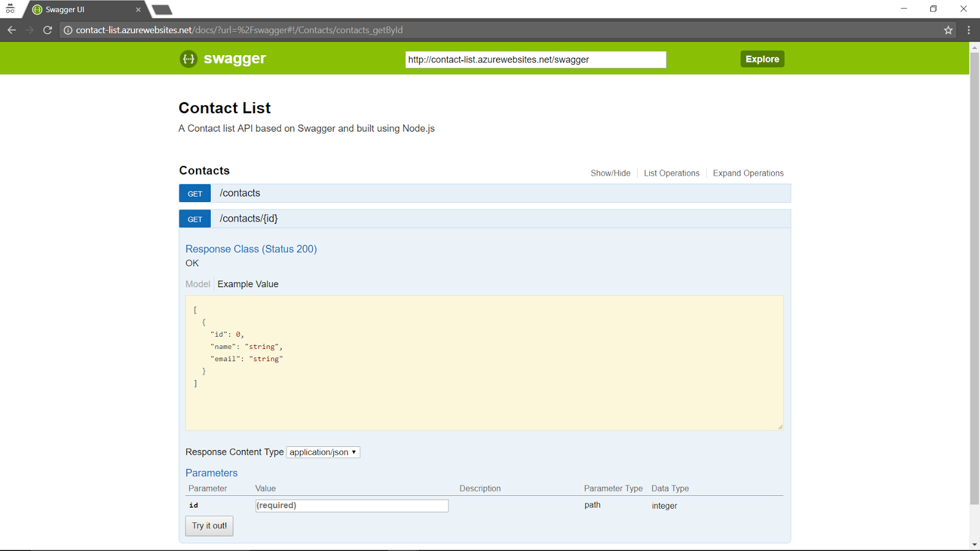
Task: Click the Contacts section heading
Action: 205,171
